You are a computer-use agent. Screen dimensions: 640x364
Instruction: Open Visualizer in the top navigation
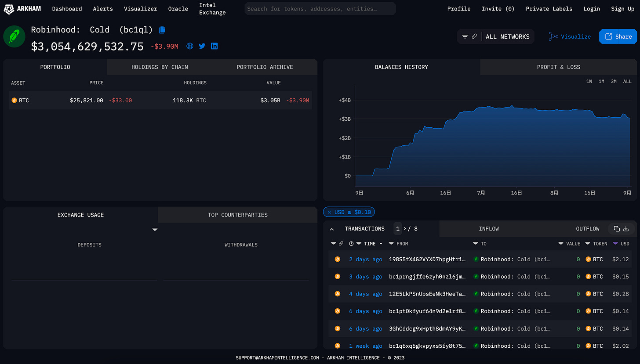[141, 9]
